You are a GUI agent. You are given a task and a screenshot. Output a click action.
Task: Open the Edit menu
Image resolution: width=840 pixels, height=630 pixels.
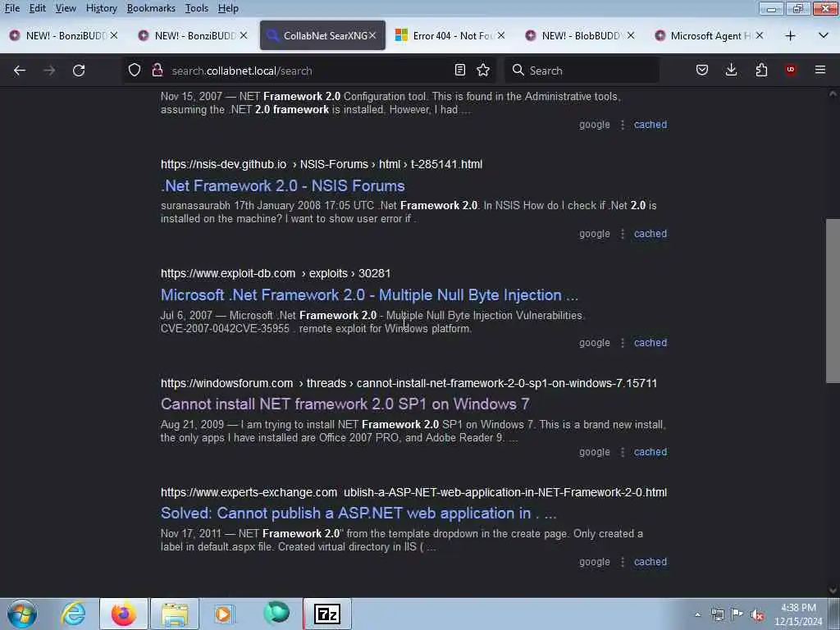[x=38, y=8]
